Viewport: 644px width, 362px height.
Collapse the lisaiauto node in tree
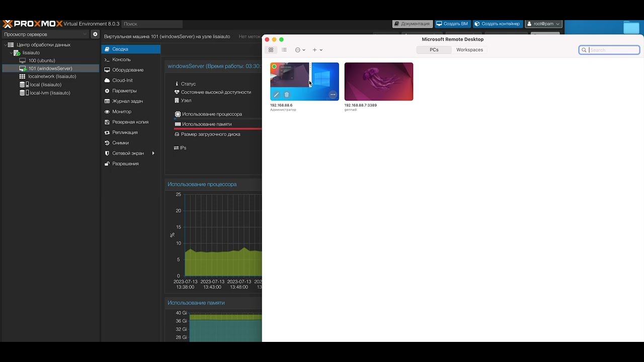point(11,53)
